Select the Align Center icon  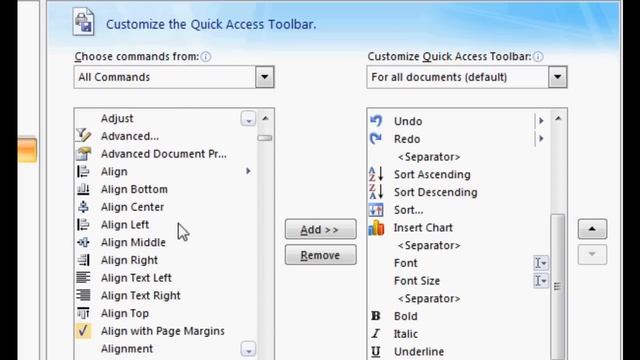[83, 207]
